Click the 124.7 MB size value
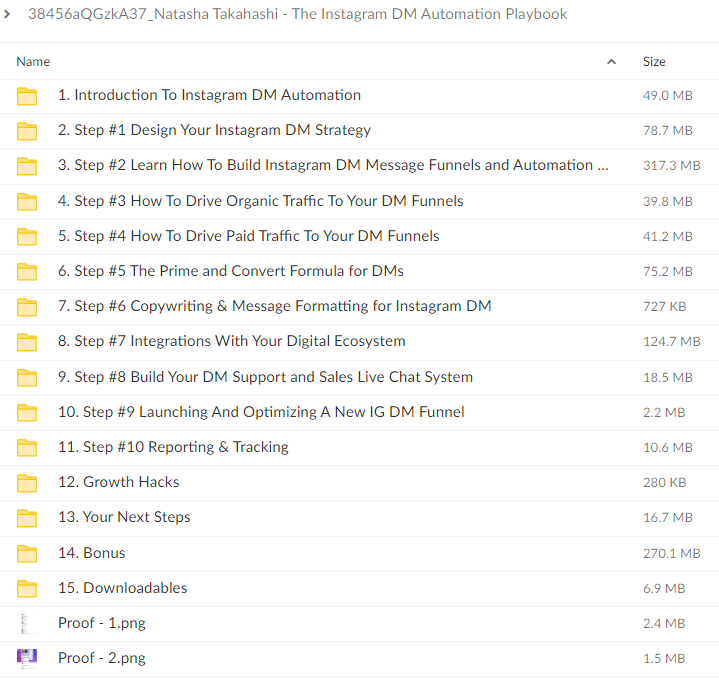This screenshot has height=687, width=719. point(672,342)
